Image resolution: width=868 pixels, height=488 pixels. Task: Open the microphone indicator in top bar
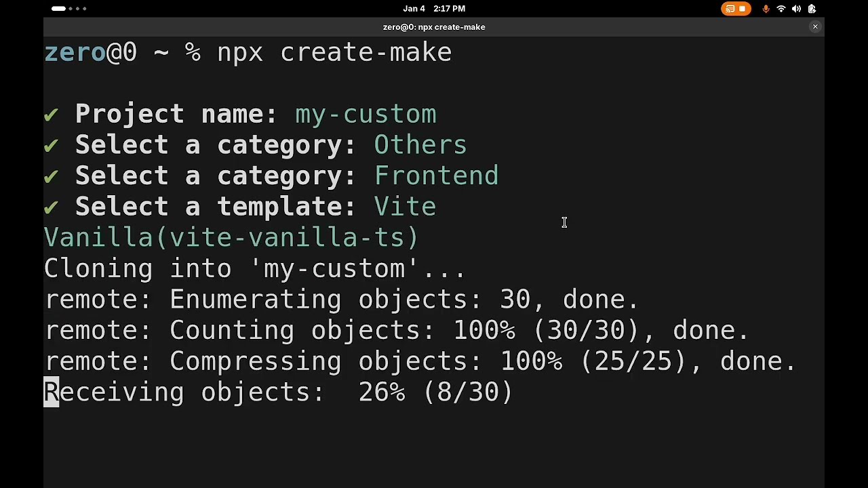[766, 9]
